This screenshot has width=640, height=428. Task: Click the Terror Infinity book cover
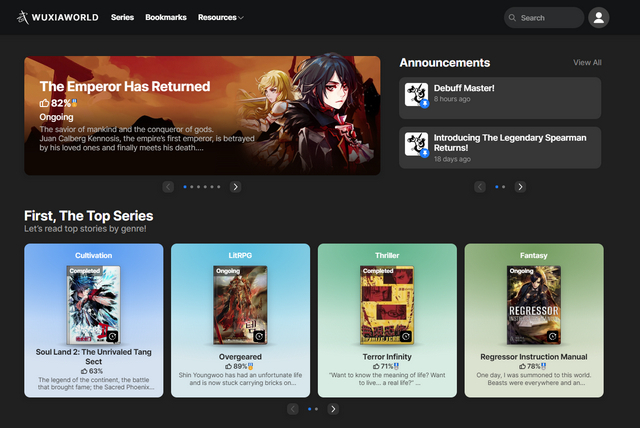pos(387,305)
